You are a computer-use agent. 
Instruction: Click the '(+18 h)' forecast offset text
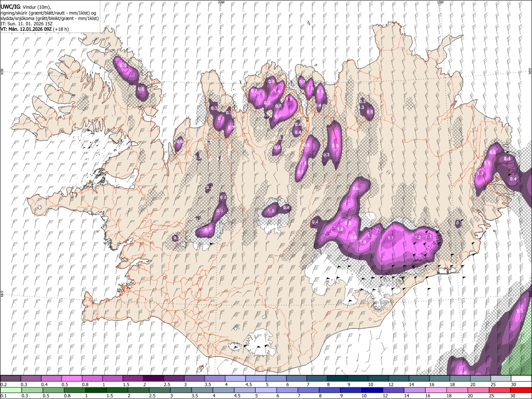[61, 29]
